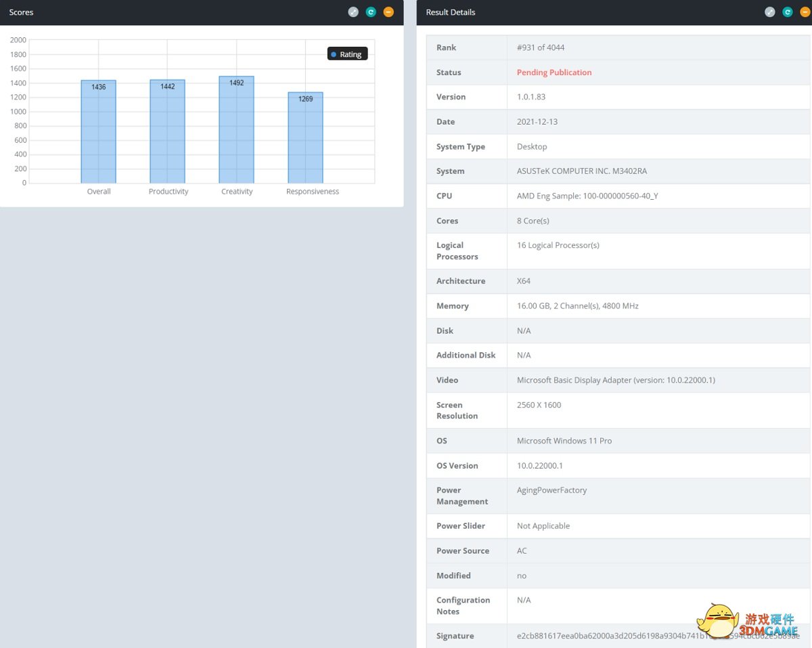Click the Logical Processors row label

[457, 251]
